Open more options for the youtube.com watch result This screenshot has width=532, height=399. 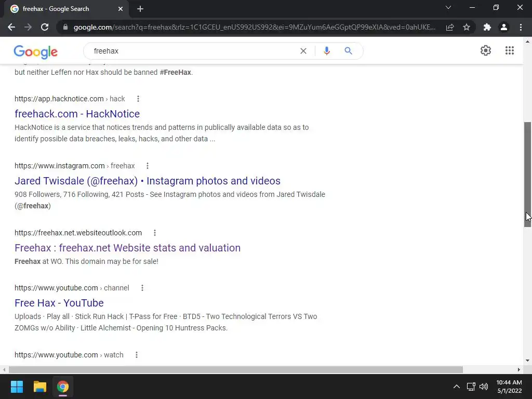(x=137, y=355)
